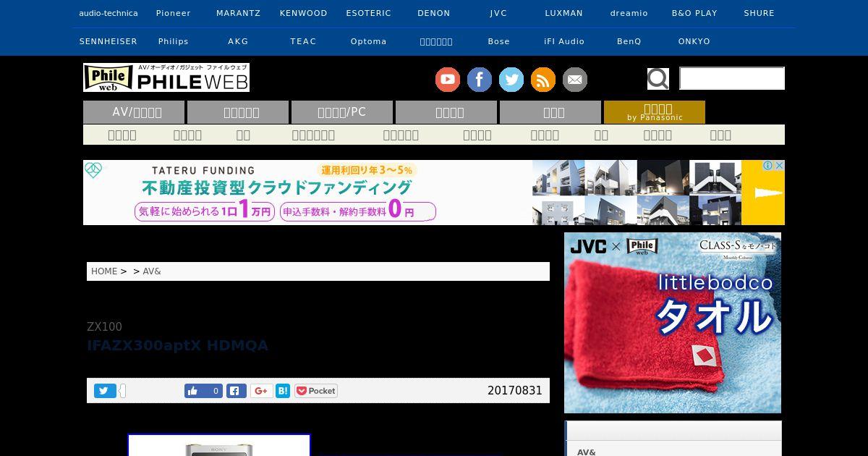The height and width of the screenshot is (456, 868).
Task: Open the MARANTZ brand link
Action: tap(239, 13)
